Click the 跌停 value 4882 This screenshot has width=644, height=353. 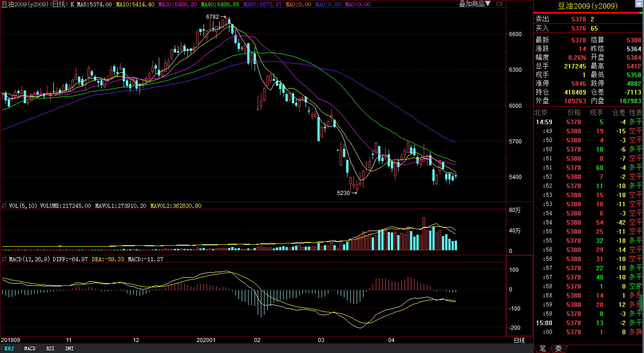click(634, 84)
